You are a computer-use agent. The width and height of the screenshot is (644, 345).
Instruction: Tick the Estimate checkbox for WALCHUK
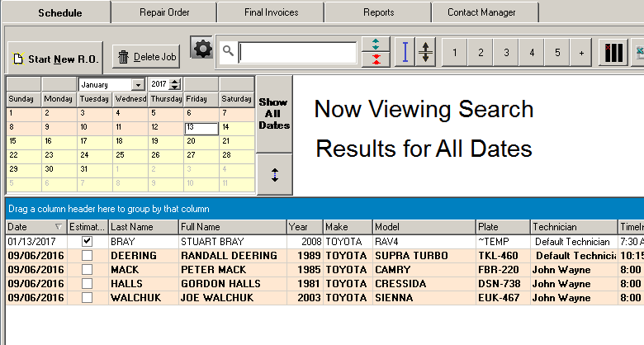point(88,298)
